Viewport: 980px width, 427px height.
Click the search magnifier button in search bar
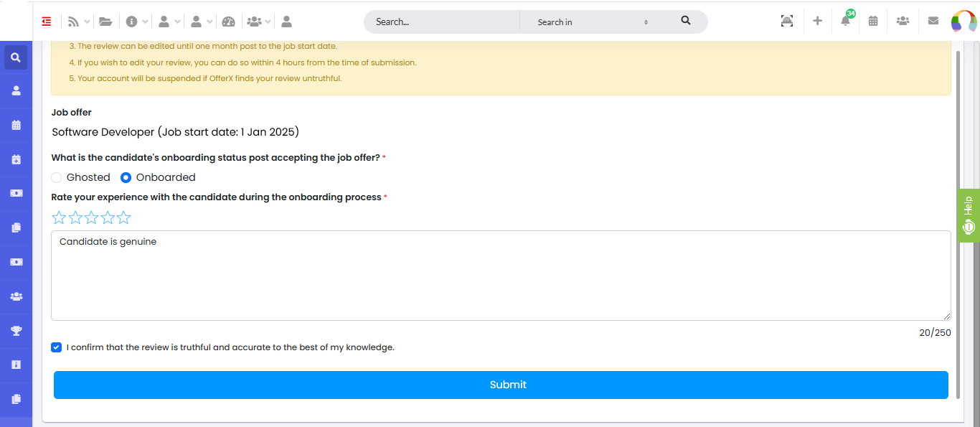tap(686, 21)
